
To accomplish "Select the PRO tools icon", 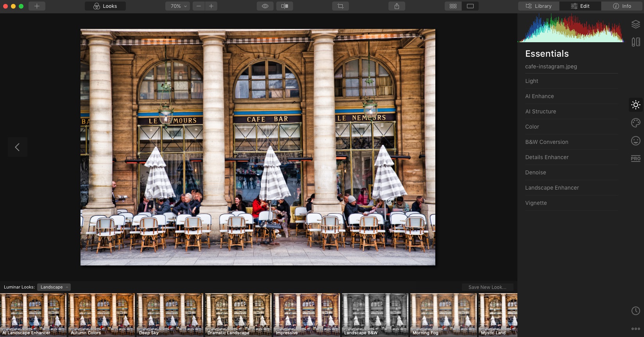I will (636, 158).
